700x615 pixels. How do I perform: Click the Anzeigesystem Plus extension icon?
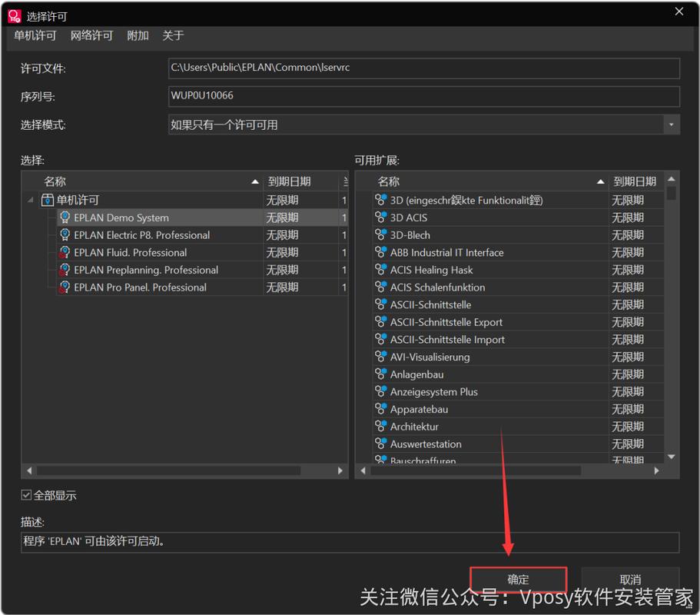[380, 392]
